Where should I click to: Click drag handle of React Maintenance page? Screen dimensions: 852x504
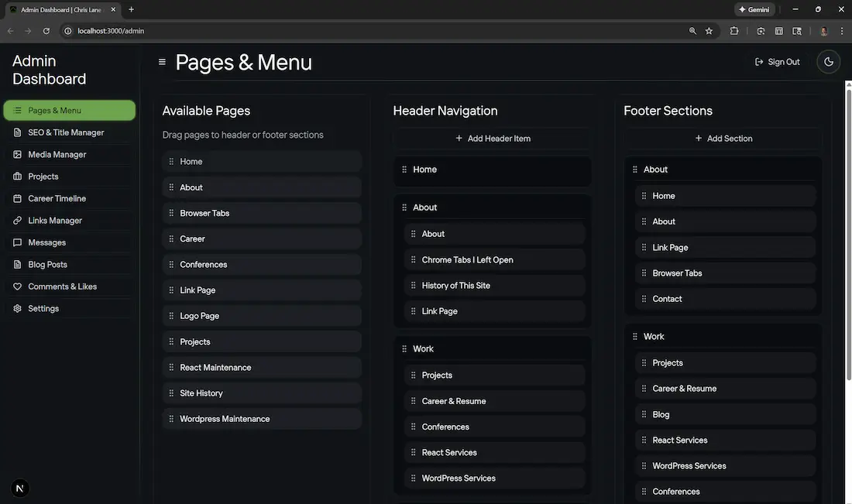click(171, 368)
